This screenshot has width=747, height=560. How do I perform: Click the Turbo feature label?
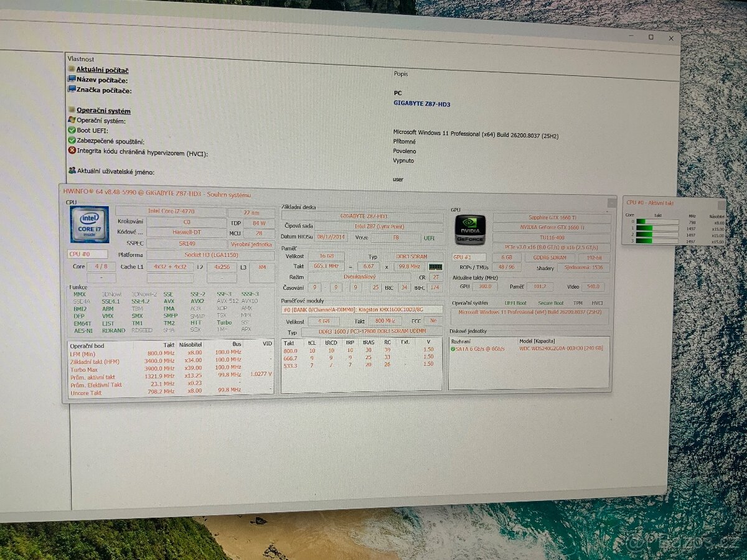(224, 323)
